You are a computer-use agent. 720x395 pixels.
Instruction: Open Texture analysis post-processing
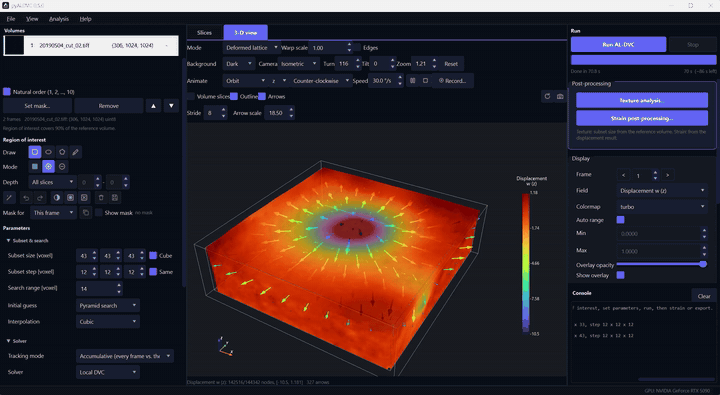click(x=642, y=100)
